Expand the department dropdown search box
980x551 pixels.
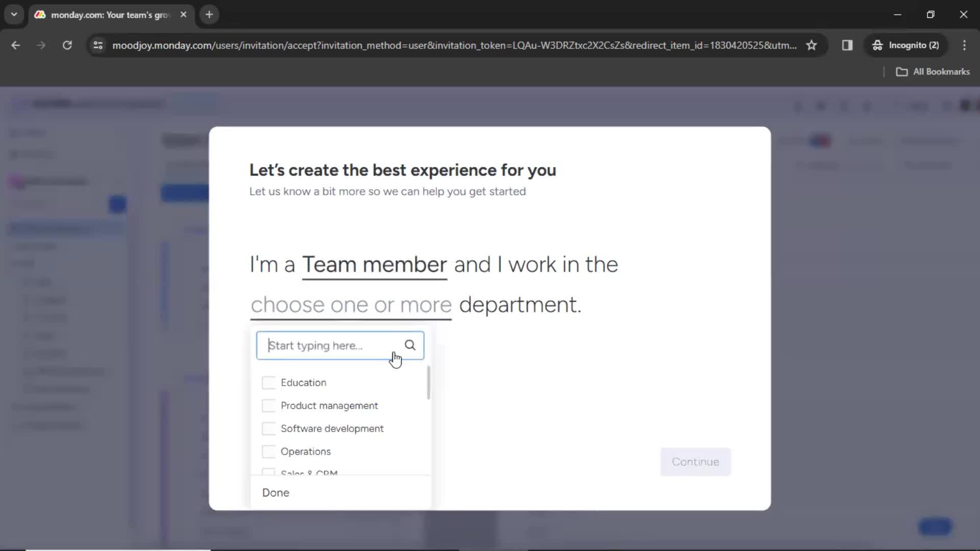[339, 345]
